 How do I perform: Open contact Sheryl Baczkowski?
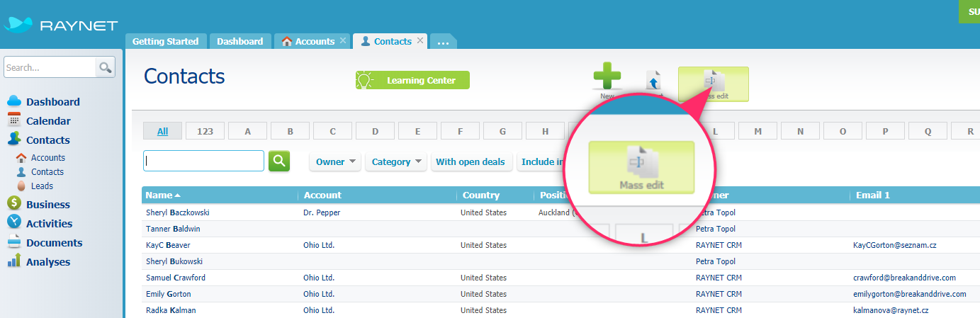coord(178,212)
